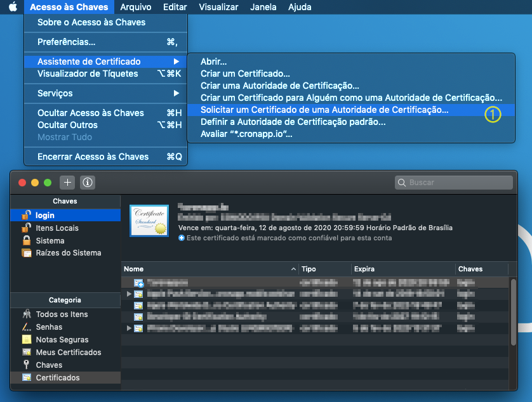
Task: Open the Arquivo menu
Action: pyautogui.click(x=136, y=7)
